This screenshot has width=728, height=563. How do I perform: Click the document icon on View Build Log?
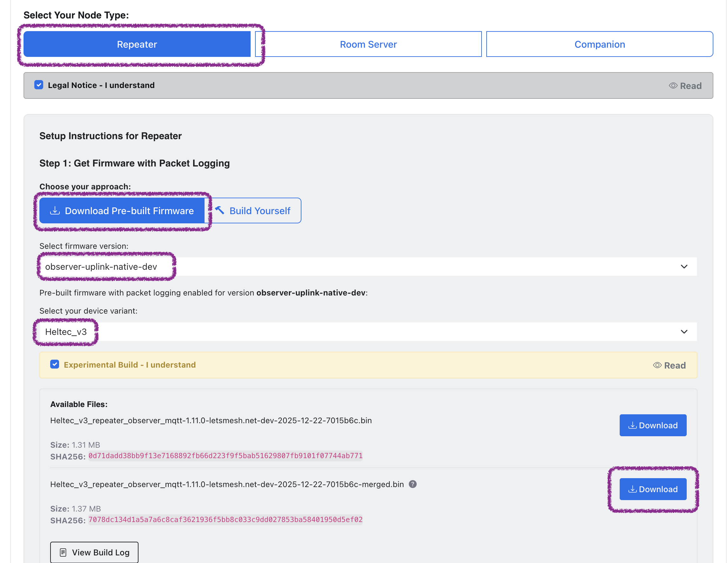click(x=63, y=552)
